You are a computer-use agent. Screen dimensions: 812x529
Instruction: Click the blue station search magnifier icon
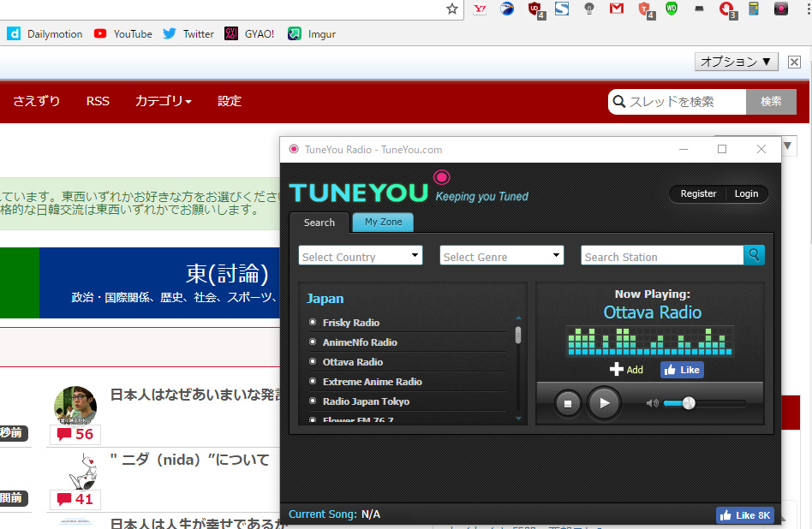pos(754,255)
